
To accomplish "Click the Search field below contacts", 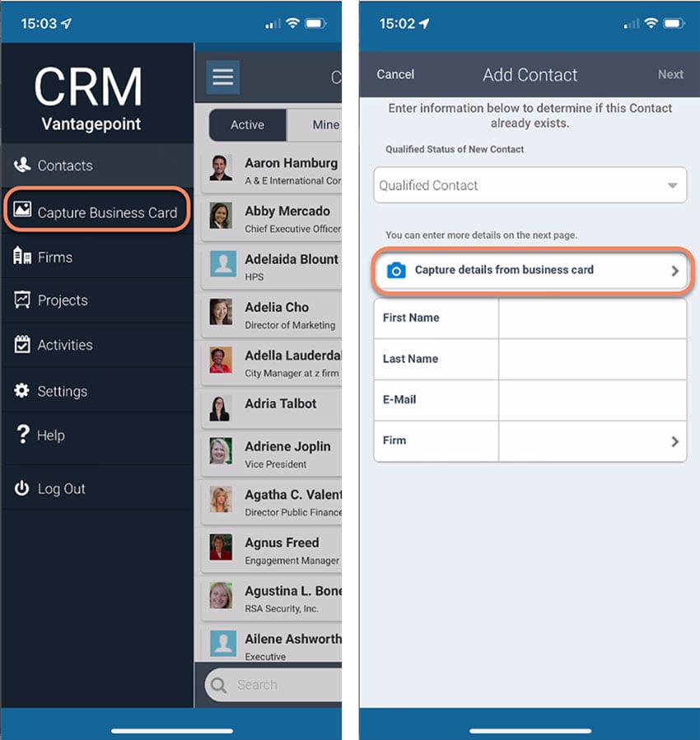I will click(273, 684).
